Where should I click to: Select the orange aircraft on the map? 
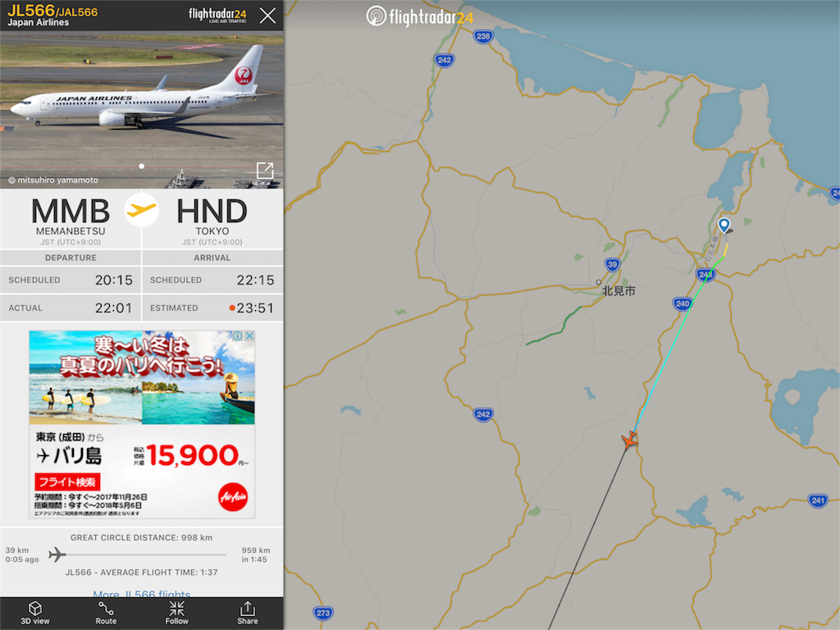630,441
